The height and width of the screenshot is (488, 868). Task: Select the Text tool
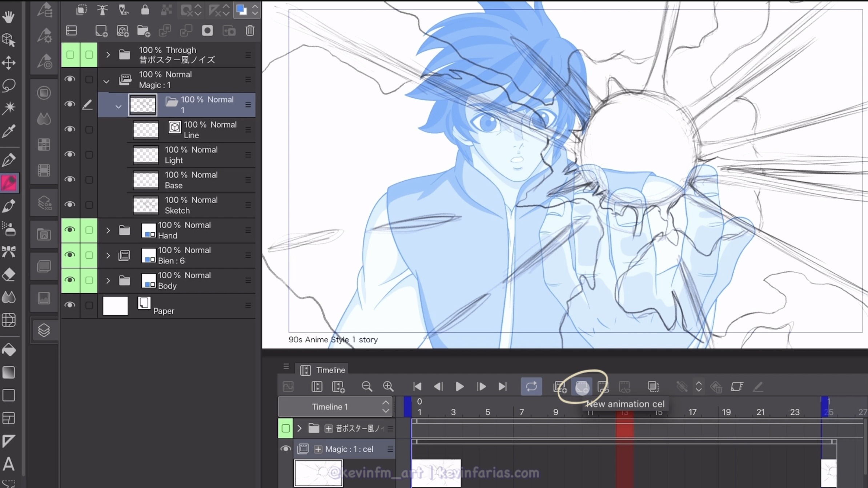click(9, 464)
